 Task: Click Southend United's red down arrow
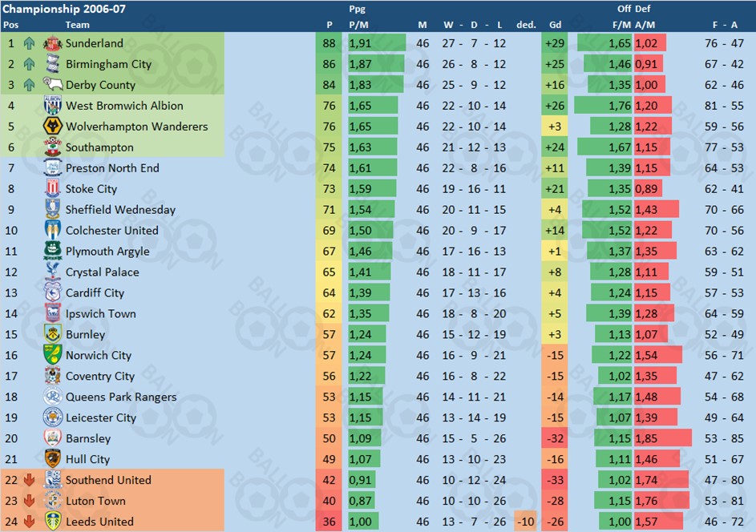pos(29,480)
